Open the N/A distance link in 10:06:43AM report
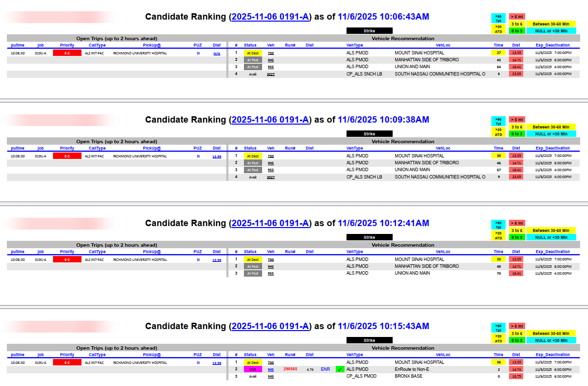 tap(217, 53)
